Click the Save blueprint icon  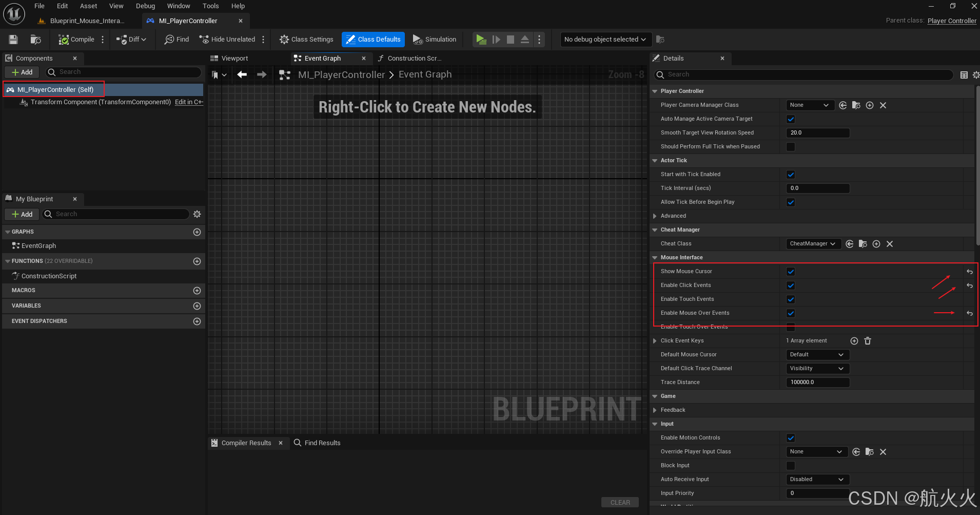click(13, 40)
